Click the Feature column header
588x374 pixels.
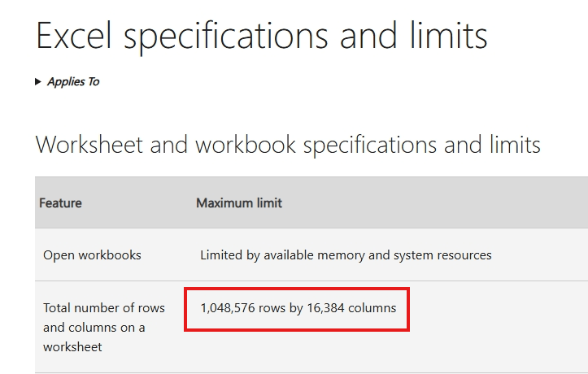coord(60,203)
